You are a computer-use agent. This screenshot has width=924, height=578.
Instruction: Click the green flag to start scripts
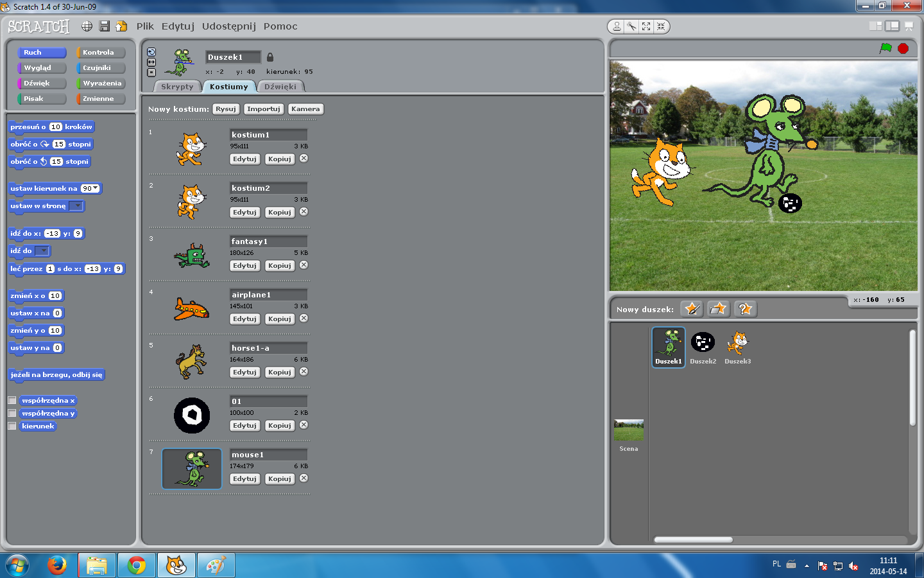click(886, 48)
